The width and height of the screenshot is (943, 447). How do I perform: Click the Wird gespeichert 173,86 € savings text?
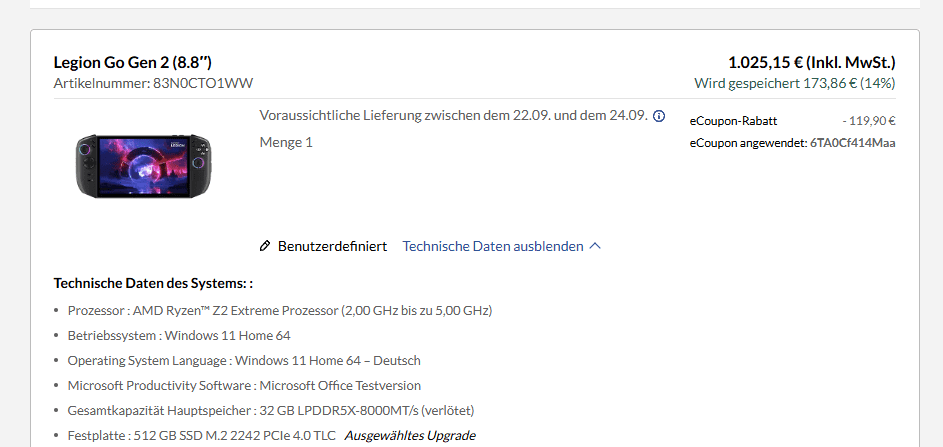click(794, 83)
